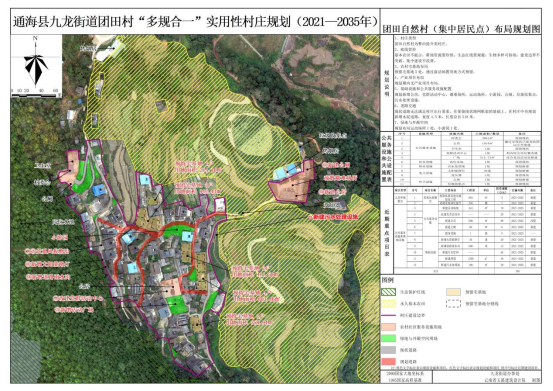The image size is (553, 391).
Task: Click the red '新建污水处理湿地' map label
Action: tap(333, 217)
